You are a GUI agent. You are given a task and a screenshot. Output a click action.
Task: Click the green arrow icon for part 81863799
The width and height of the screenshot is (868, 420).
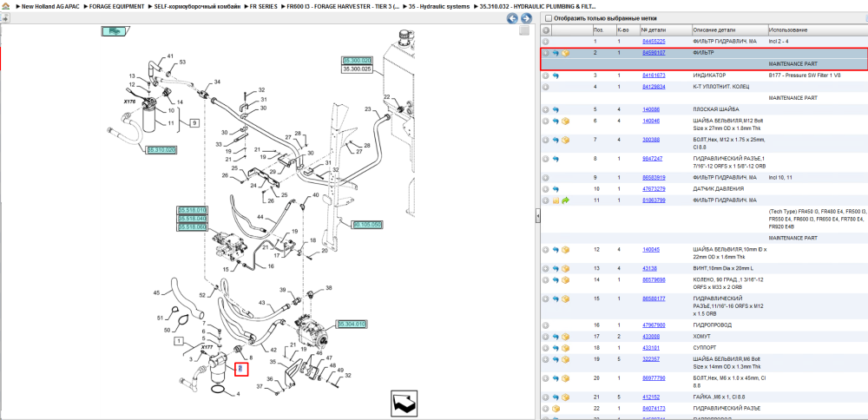coord(565,200)
